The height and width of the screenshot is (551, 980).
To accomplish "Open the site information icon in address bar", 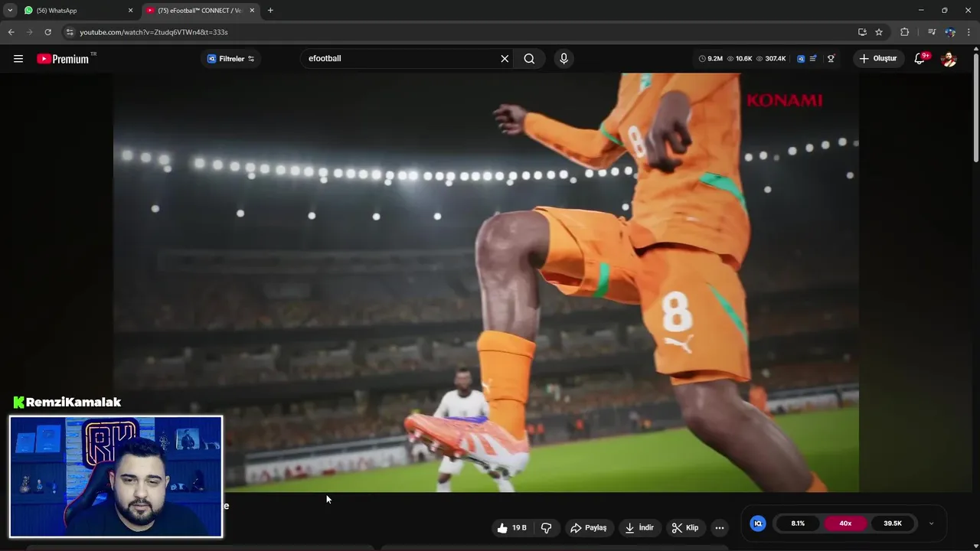I will pyautogui.click(x=70, y=32).
